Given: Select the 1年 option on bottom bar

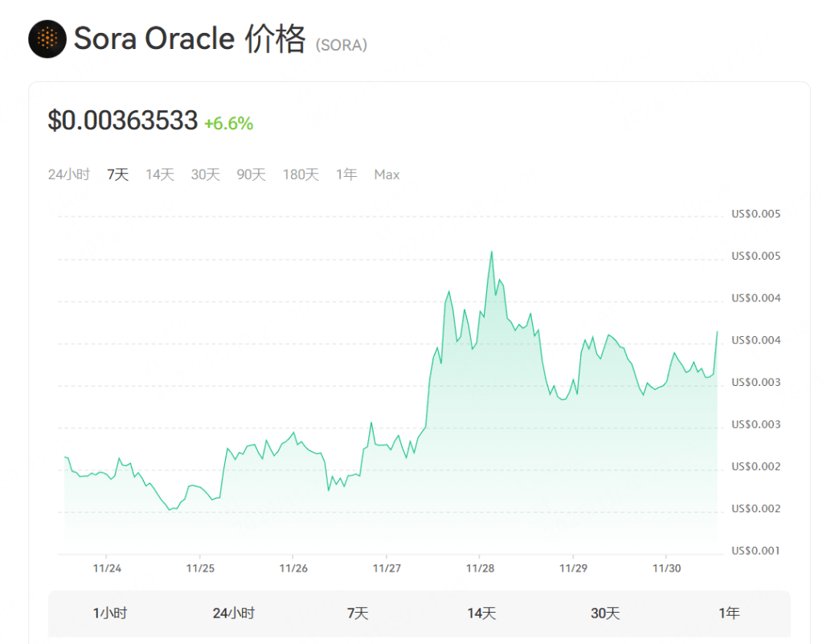Looking at the screenshot, I should [x=728, y=613].
